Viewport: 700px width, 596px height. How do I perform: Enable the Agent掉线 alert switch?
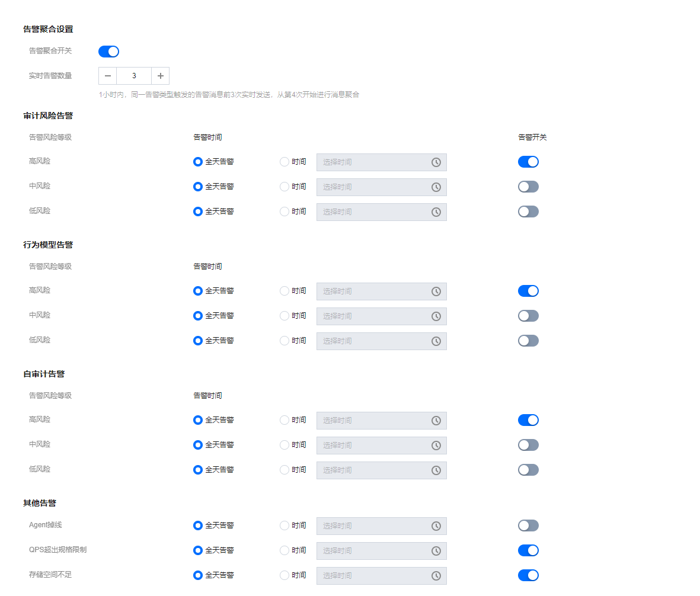point(528,525)
